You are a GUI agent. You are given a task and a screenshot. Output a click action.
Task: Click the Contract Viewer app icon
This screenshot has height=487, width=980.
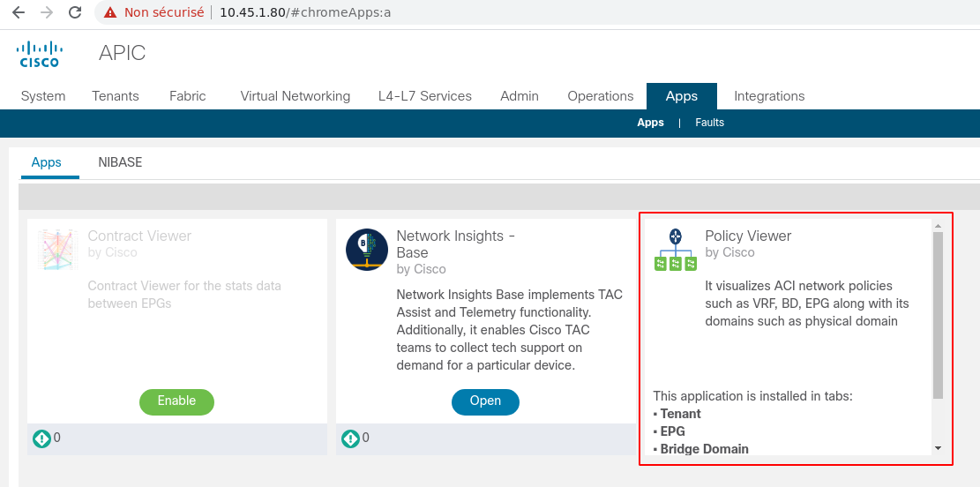[x=57, y=250]
